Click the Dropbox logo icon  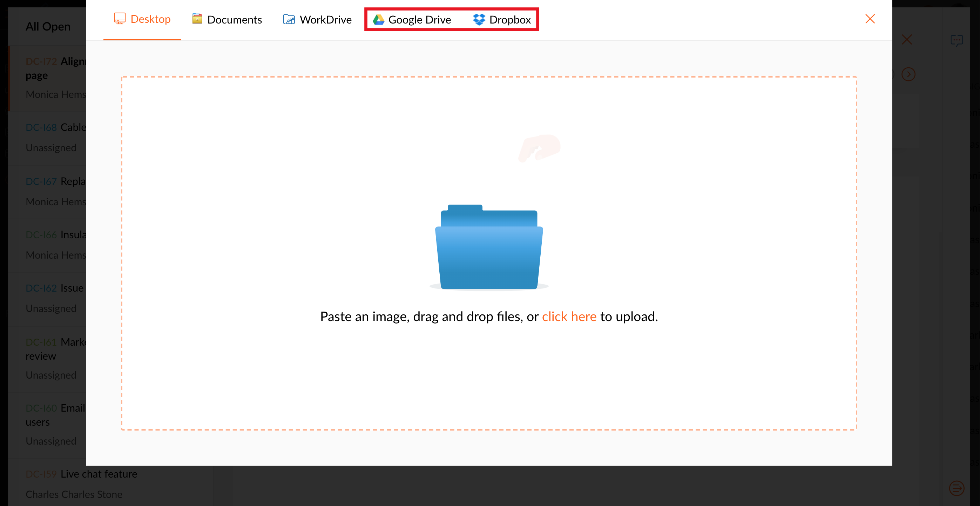click(x=479, y=19)
